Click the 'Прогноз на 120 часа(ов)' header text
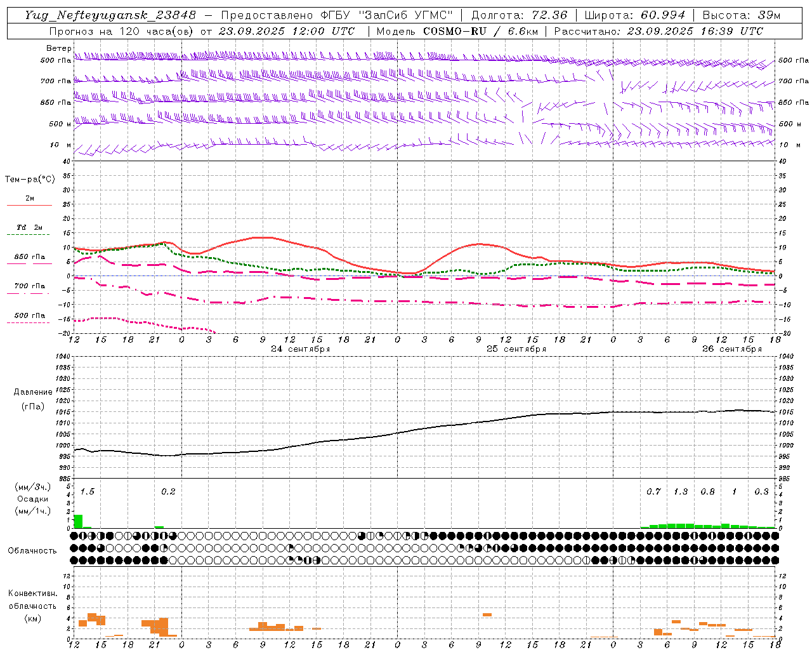 click(x=121, y=31)
